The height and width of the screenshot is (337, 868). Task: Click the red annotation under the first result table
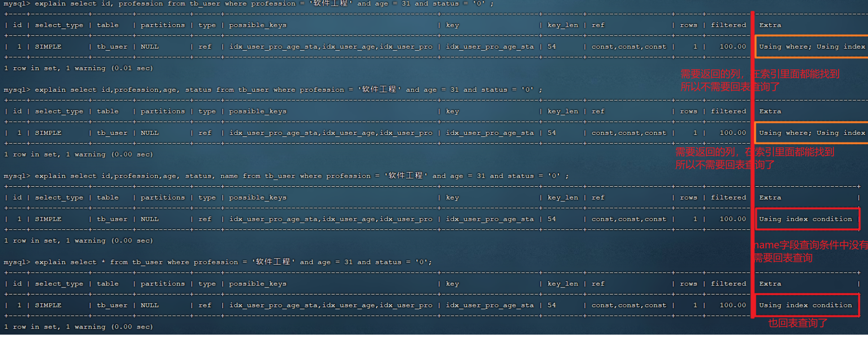(x=759, y=80)
